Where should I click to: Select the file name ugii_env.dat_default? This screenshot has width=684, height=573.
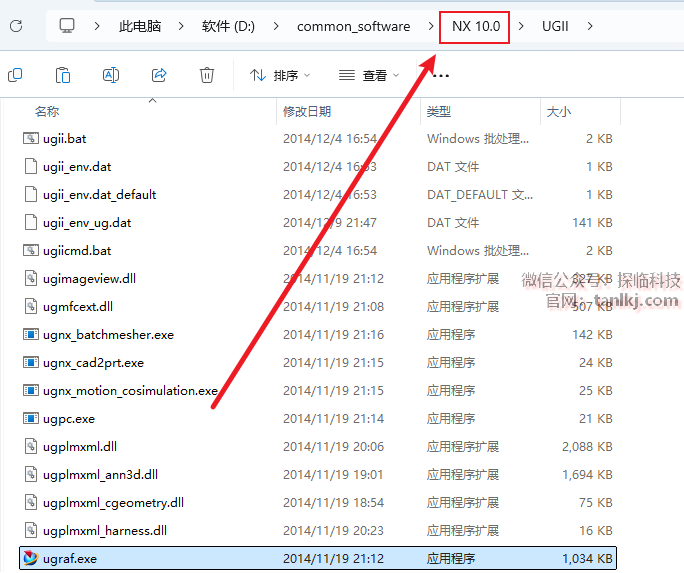point(99,194)
